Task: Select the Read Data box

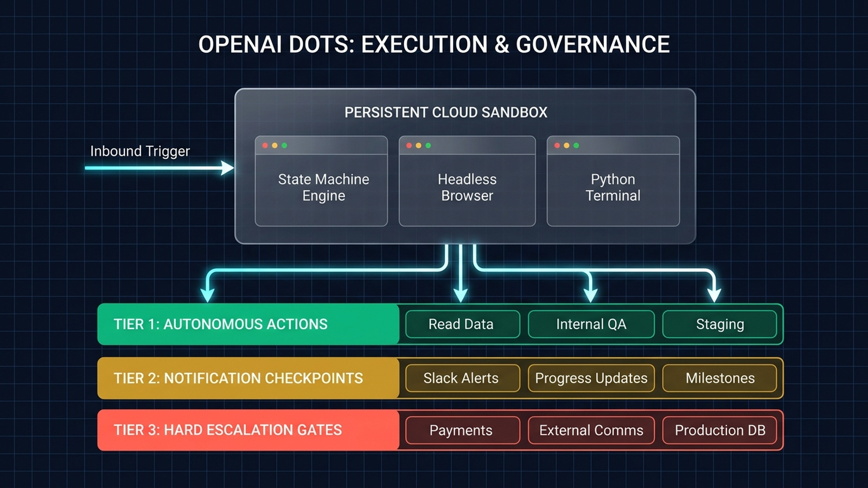Action: pos(463,324)
